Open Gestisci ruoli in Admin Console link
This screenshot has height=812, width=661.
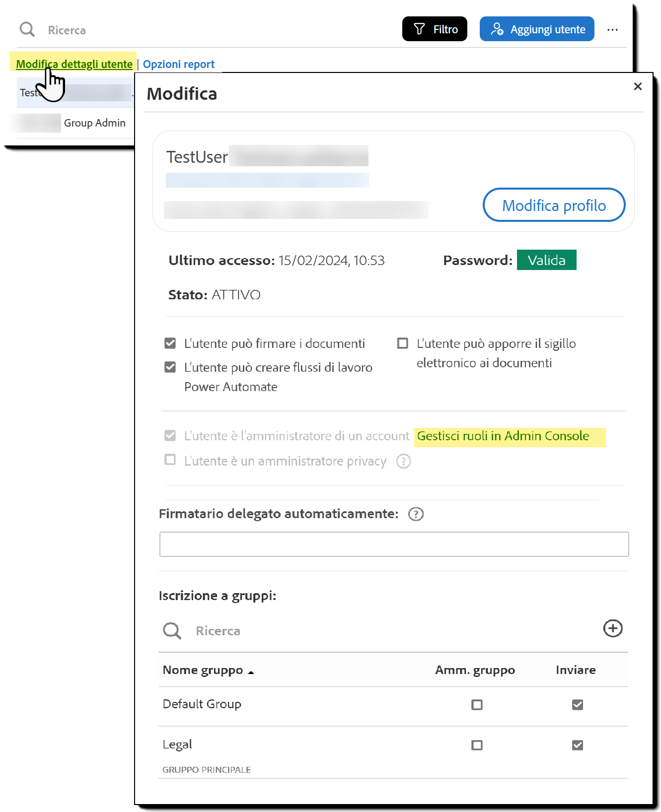(x=503, y=436)
